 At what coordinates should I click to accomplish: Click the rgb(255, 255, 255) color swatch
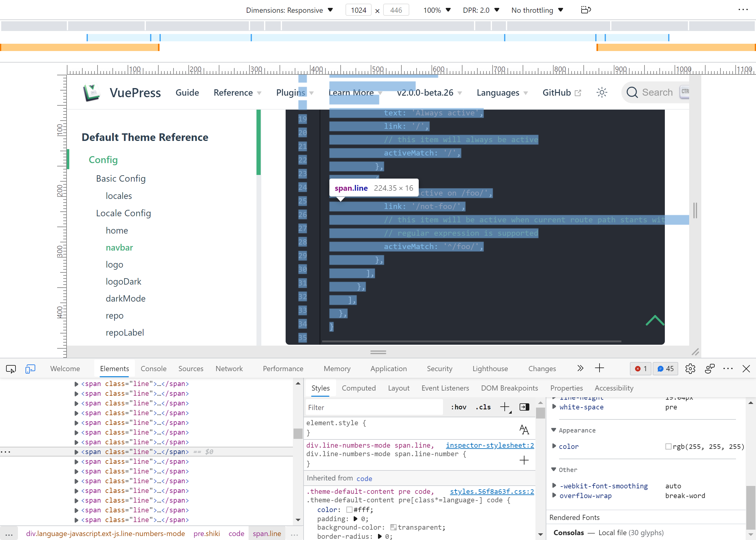point(668,446)
